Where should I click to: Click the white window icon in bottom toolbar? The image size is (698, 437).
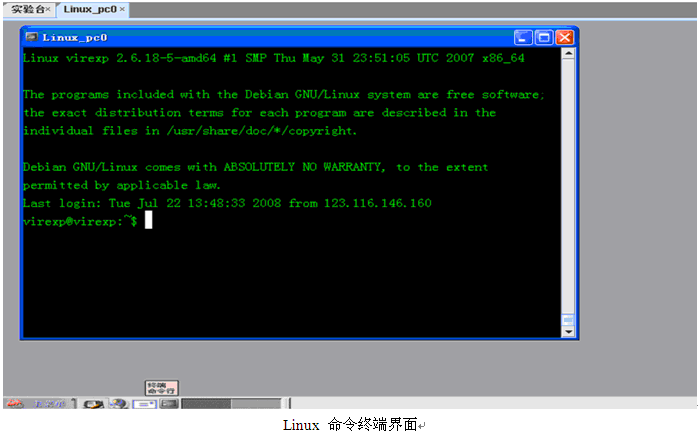pyautogui.click(x=145, y=404)
